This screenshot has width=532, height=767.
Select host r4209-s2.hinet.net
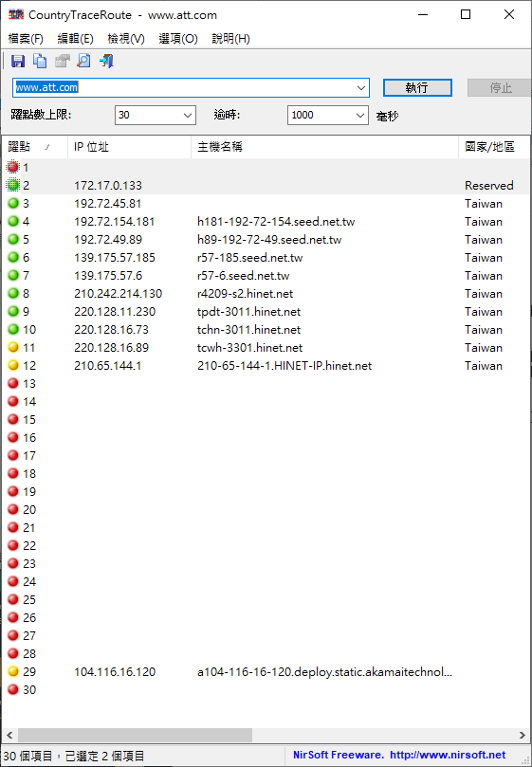coord(246,294)
